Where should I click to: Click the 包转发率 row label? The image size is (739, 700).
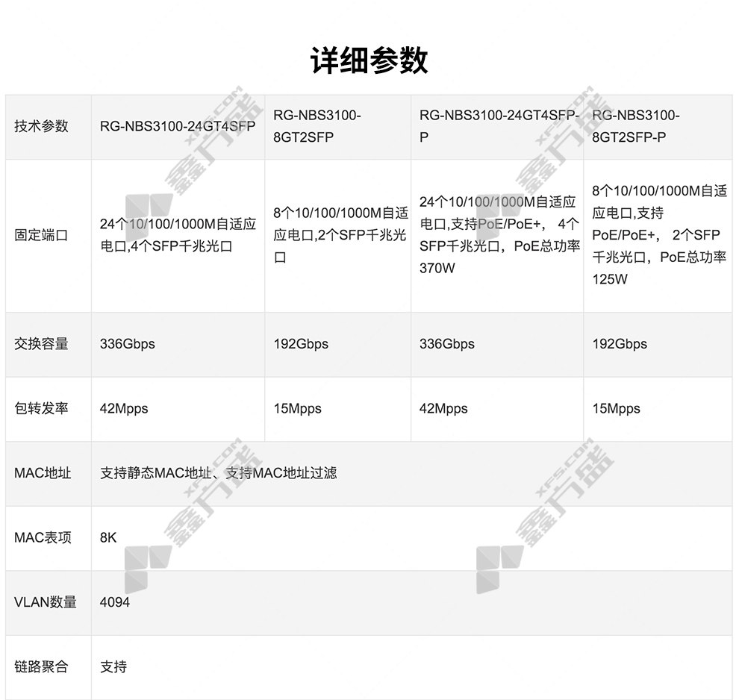[x=41, y=408]
